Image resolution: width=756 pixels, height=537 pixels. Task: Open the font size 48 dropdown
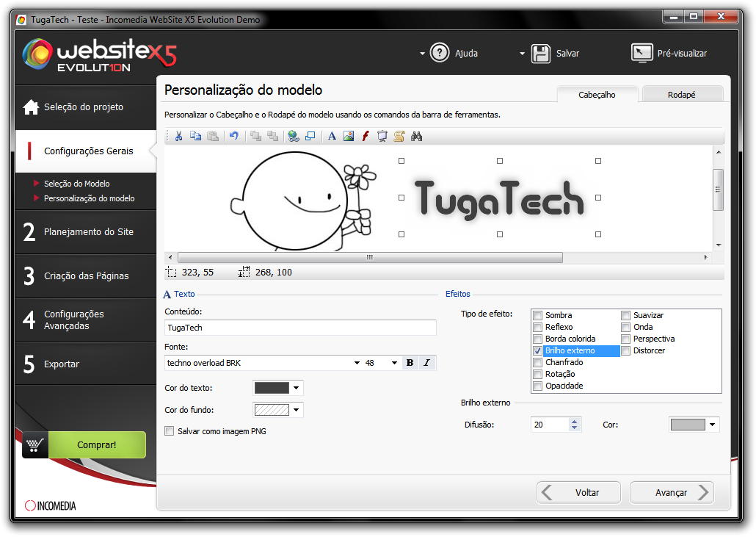(394, 363)
